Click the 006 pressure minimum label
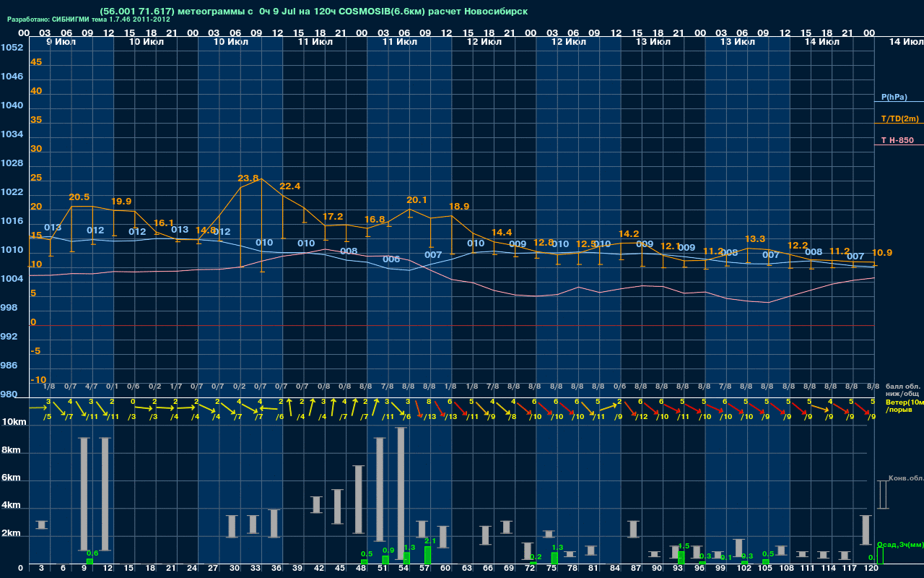Viewport: 924px width, 578px height. click(x=391, y=259)
